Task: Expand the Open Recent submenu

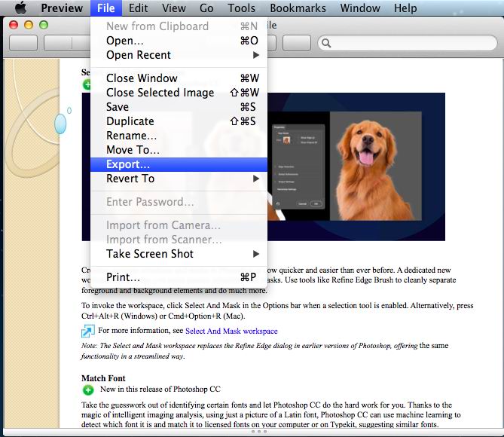Action: click(179, 55)
